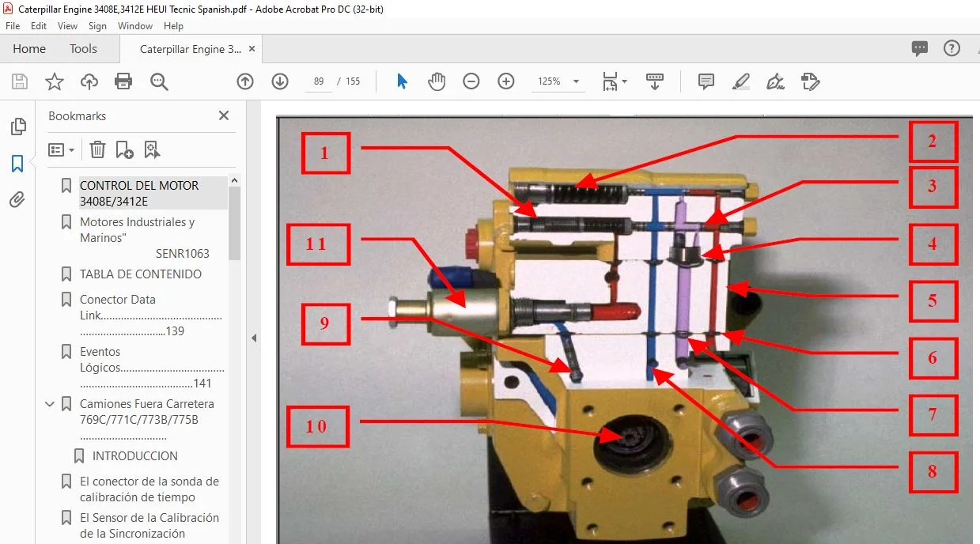Open El Sensor de la Calibración bookmark
980x544 pixels.
pos(149,525)
